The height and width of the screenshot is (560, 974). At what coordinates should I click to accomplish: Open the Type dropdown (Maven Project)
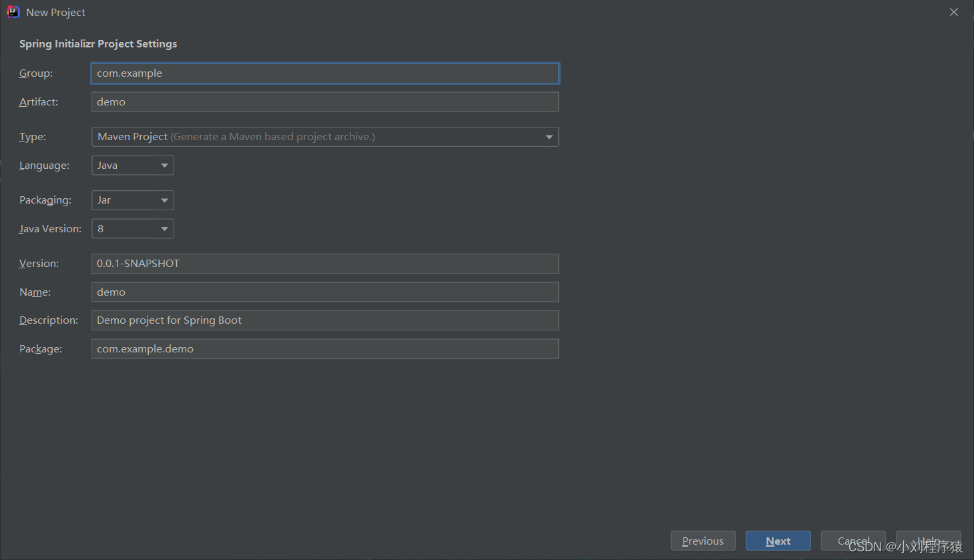tap(325, 137)
